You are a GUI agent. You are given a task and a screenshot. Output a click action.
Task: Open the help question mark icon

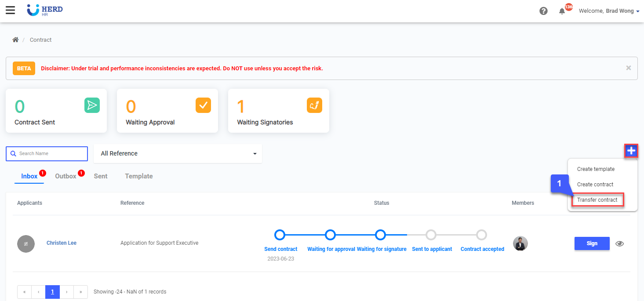543,11
